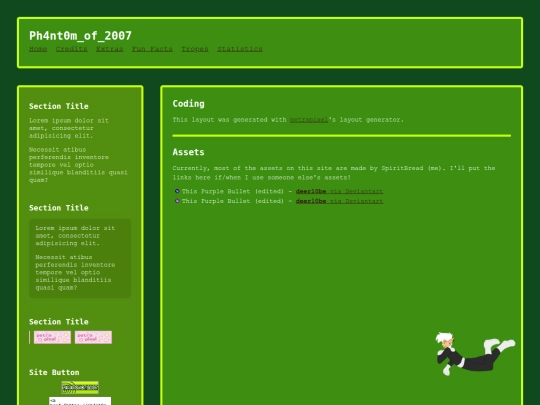Go to the Credits page link
540x405 pixels.
[71, 49]
